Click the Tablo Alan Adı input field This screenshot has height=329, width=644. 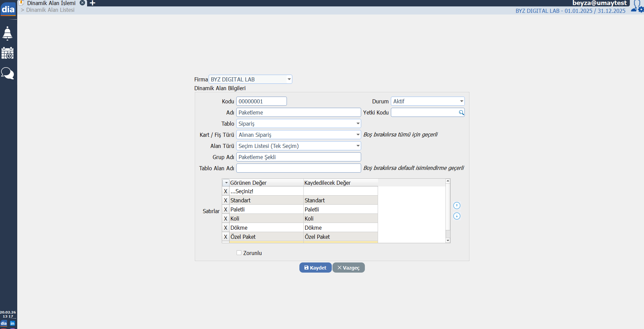(x=298, y=168)
